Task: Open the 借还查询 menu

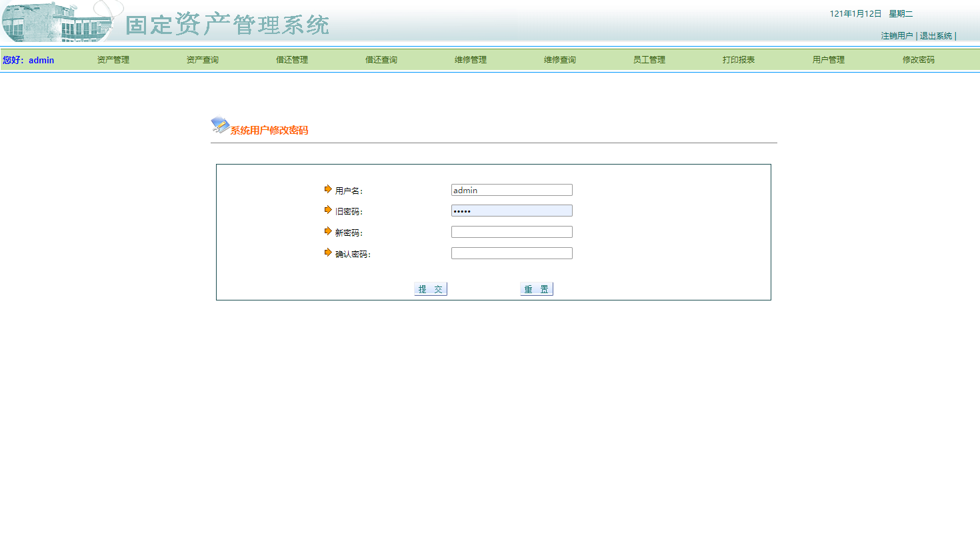Action: pos(381,59)
